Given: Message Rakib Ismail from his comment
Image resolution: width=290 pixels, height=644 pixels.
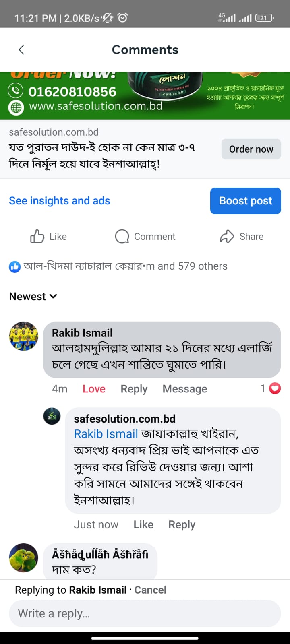Looking at the screenshot, I should point(184,389).
